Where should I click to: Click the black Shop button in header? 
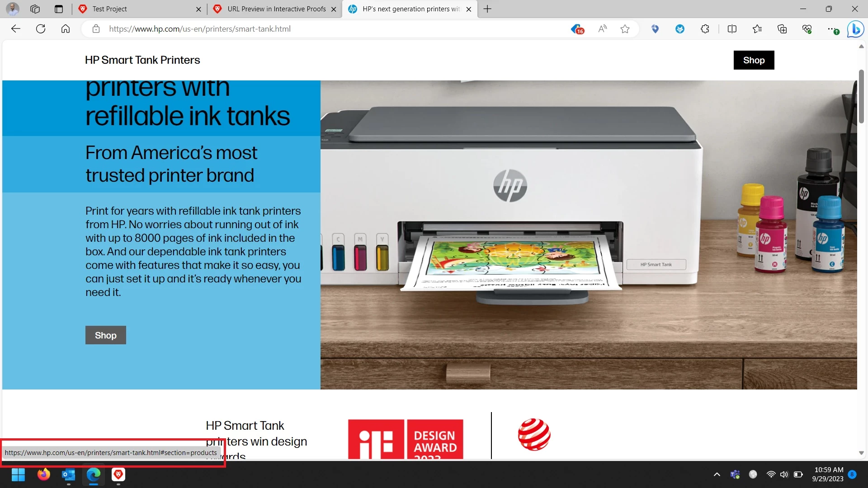point(754,60)
